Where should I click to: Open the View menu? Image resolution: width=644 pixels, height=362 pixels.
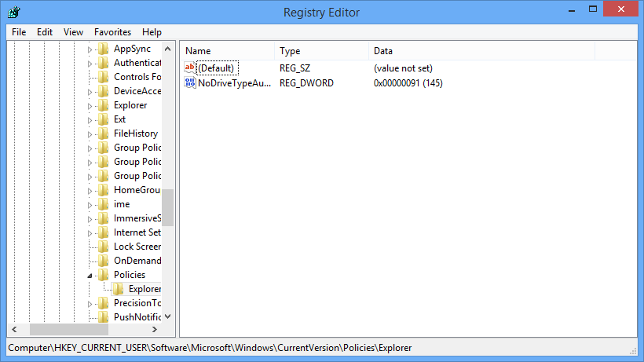(x=73, y=32)
